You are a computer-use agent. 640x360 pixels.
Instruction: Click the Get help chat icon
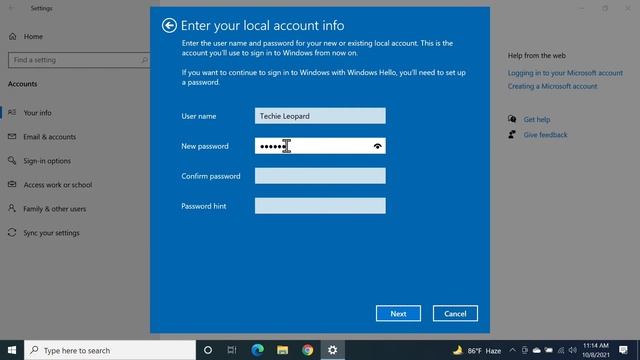point(512,119)
